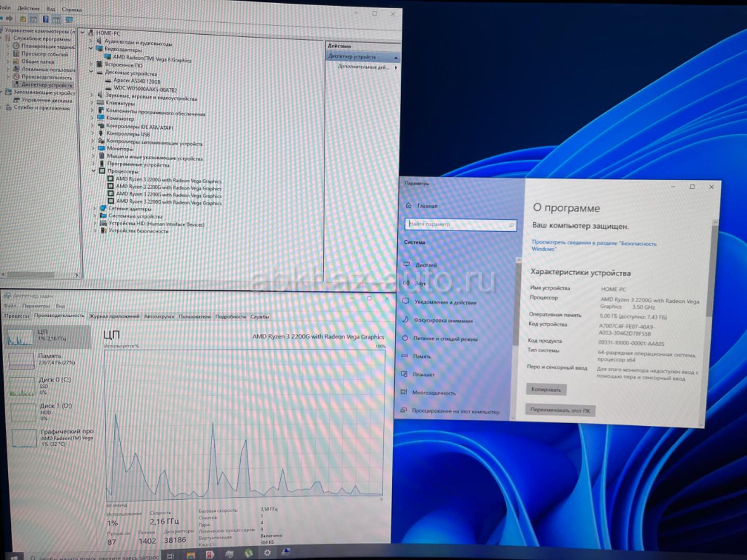Select Службы и приложения tree node
This screenshot has width=747, height=560.
click(x=41, y=108)
